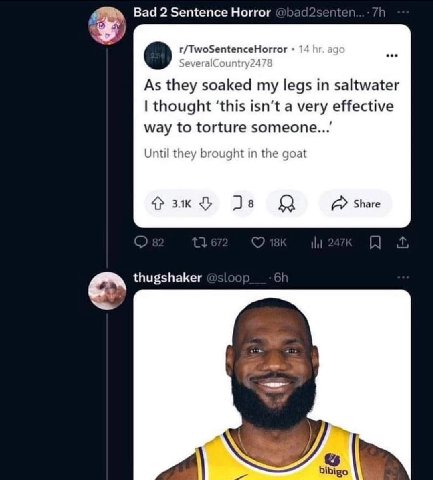Like the post with 18K likes
The image size is (433, 480).
click(x=258, y=242)
